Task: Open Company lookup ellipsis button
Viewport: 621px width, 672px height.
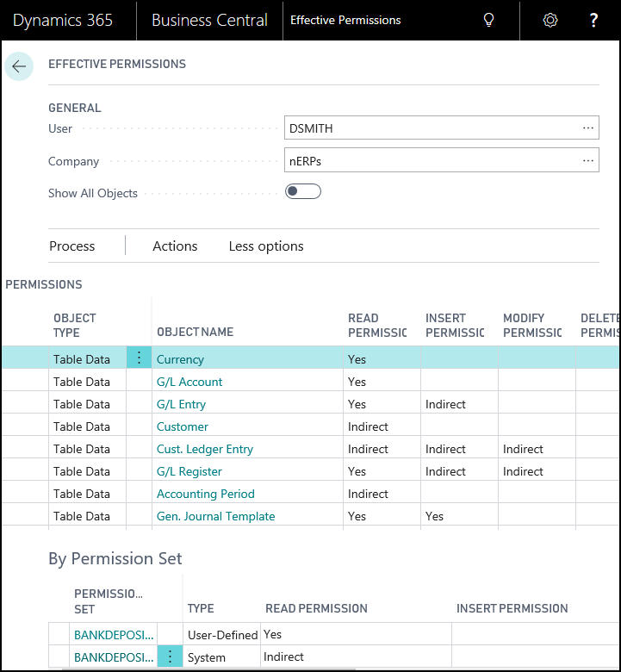Action: pyautogui.click(x=588, y=160)
